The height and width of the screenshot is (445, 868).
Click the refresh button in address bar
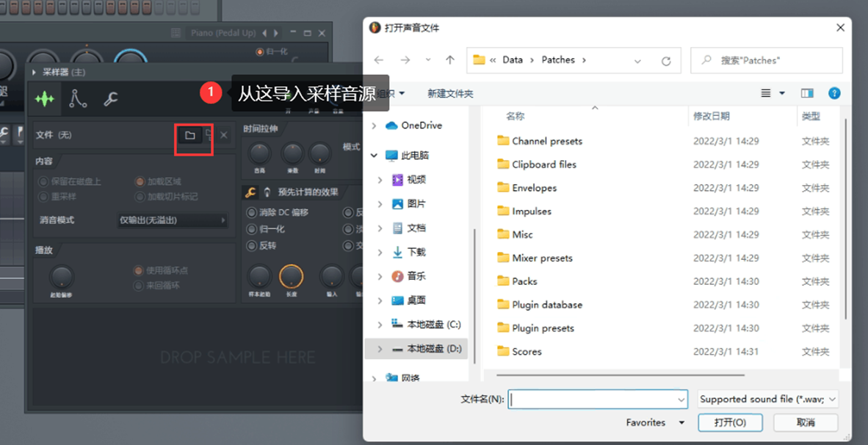pos(666,61)
